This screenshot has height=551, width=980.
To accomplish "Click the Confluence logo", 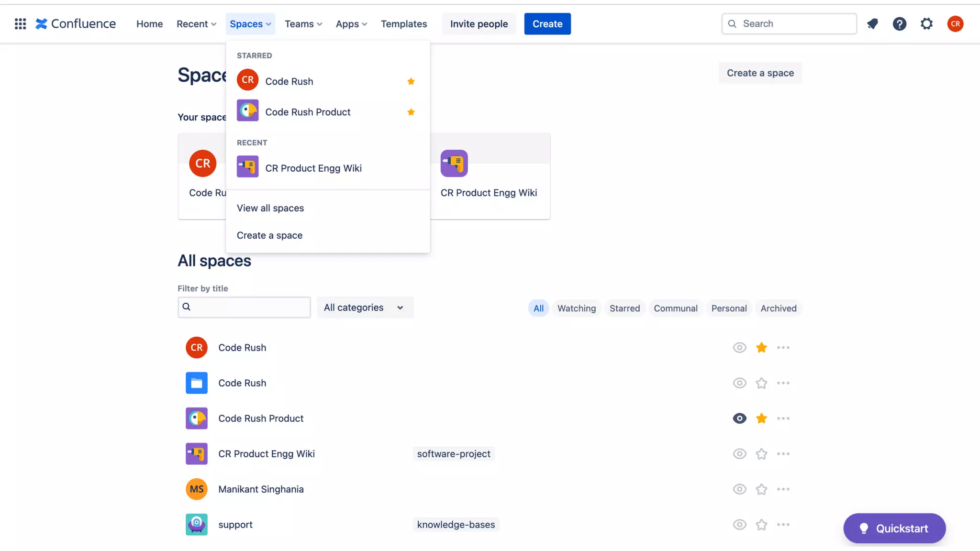I will click(76, 24).
